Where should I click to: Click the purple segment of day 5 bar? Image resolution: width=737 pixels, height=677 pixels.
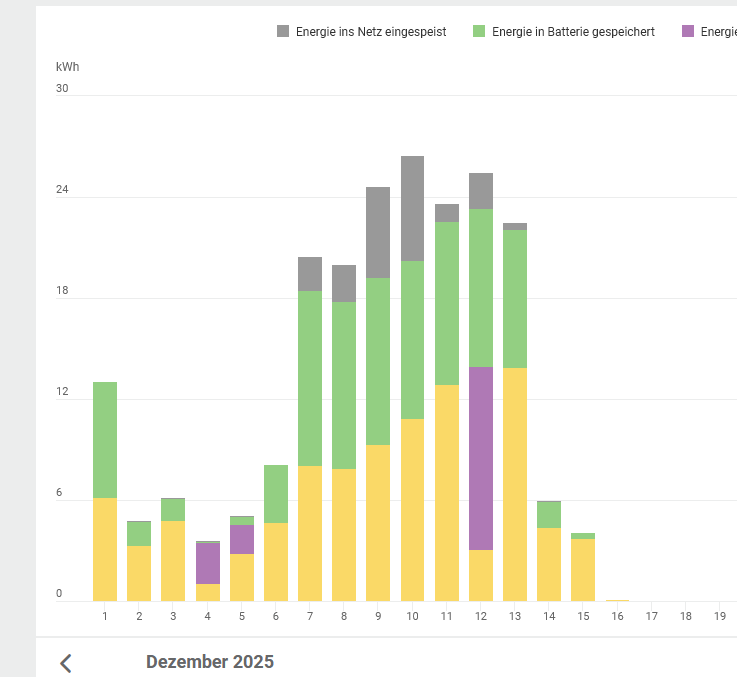coord(242,539)
